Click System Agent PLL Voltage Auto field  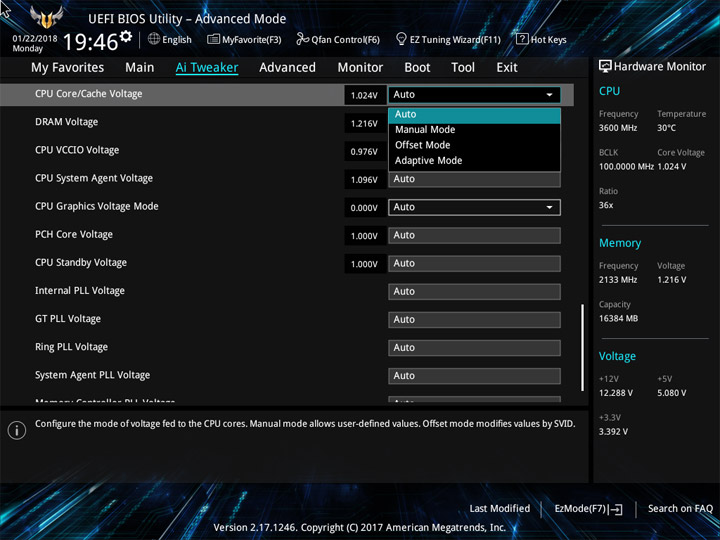click(x=474, y=376)
